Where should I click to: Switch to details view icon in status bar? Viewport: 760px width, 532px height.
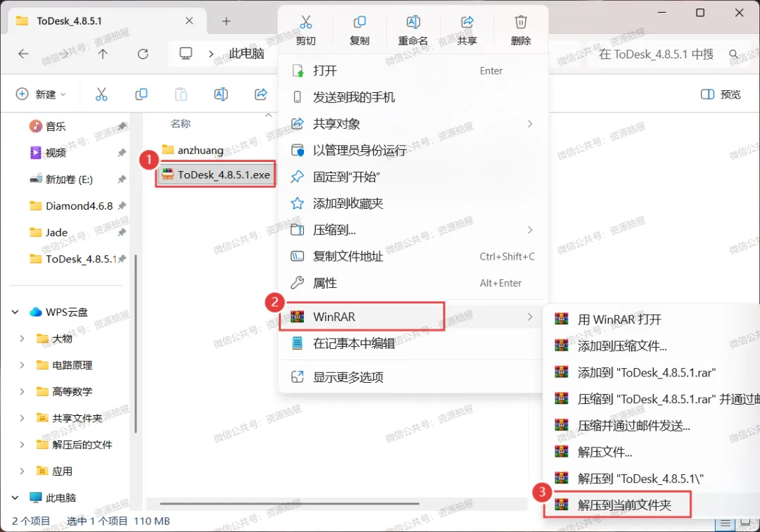pyautogui.click(x=725, y=524)
